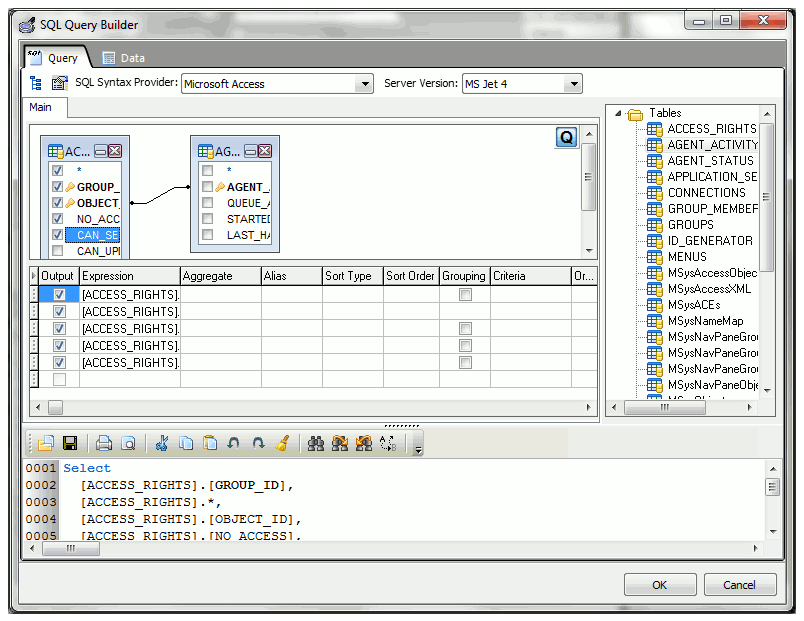
Task: Cut selected SQL with the scissors icon
Action: pyautogui.click(x=162, y=443)
